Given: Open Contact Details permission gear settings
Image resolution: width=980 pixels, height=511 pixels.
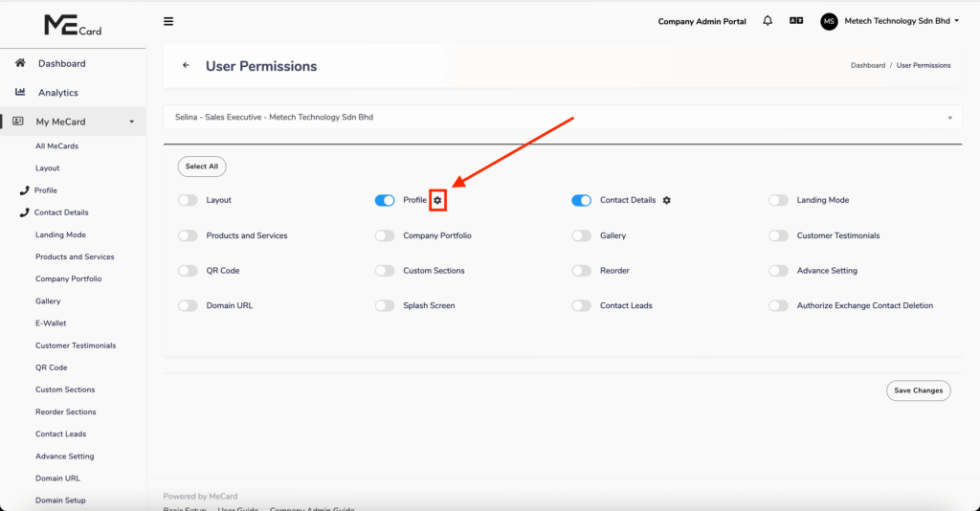Looking at the screenshot, I should click(667, 200).
